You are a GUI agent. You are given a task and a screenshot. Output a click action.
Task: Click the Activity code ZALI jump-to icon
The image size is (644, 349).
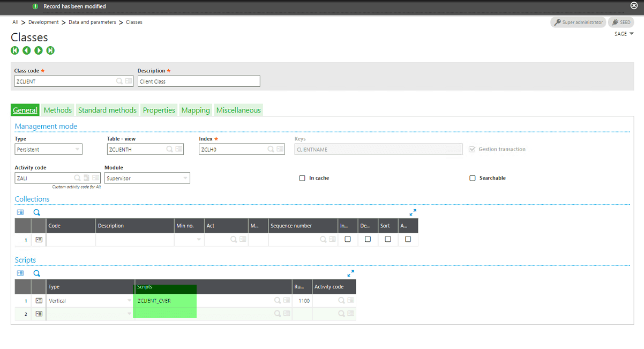[x=86, y=178]
